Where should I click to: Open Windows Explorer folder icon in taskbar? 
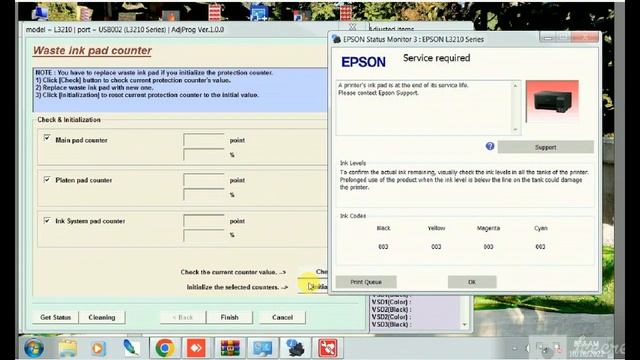click(68, 348)
